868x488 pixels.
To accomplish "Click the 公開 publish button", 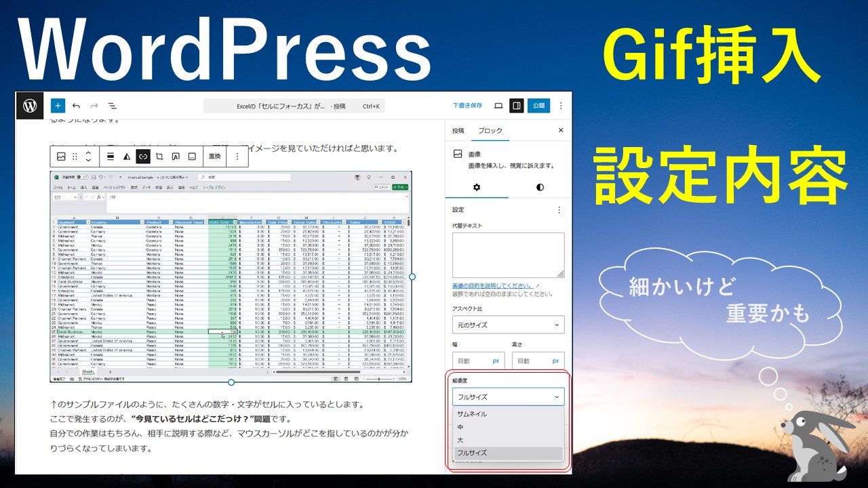I will (x=538, y=106).
